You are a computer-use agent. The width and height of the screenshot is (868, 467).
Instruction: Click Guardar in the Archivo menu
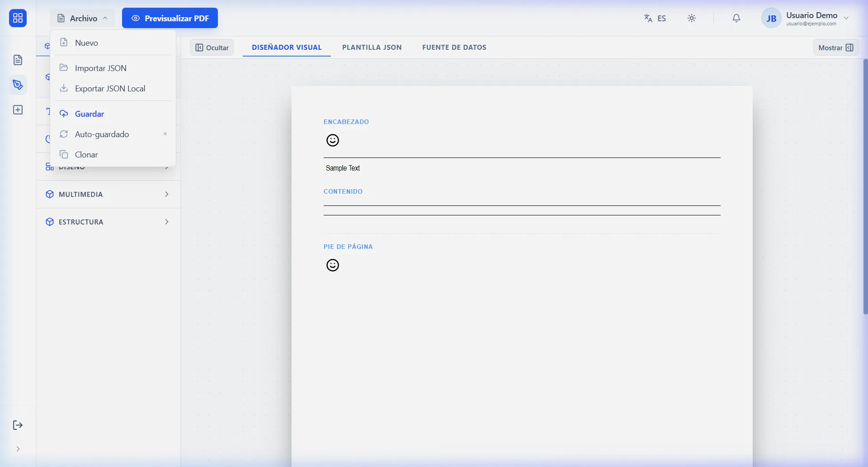click(113, 114)
